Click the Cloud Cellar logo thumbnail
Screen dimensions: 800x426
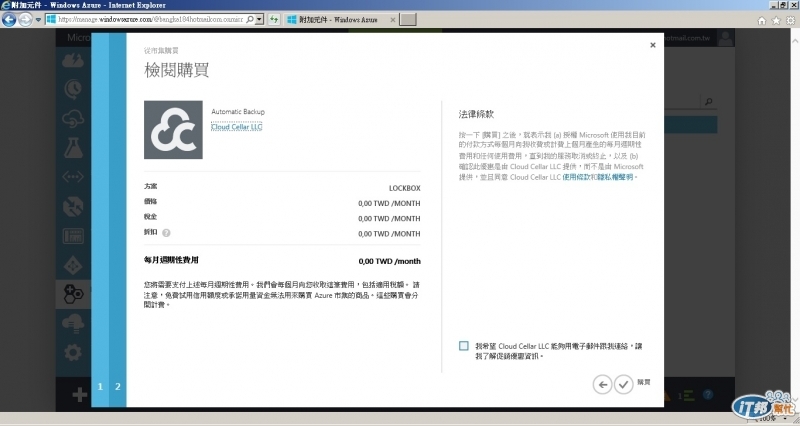point(173,130)
